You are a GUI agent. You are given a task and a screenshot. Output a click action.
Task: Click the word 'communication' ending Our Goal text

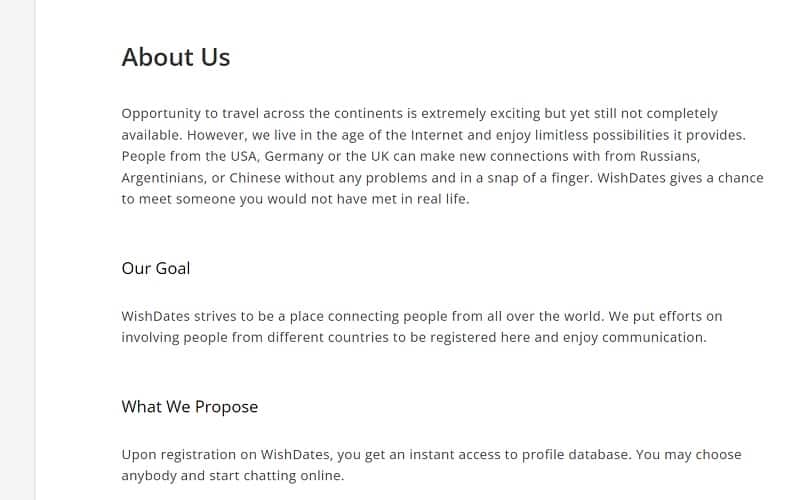pyautogui.click(x=654, y=337)
